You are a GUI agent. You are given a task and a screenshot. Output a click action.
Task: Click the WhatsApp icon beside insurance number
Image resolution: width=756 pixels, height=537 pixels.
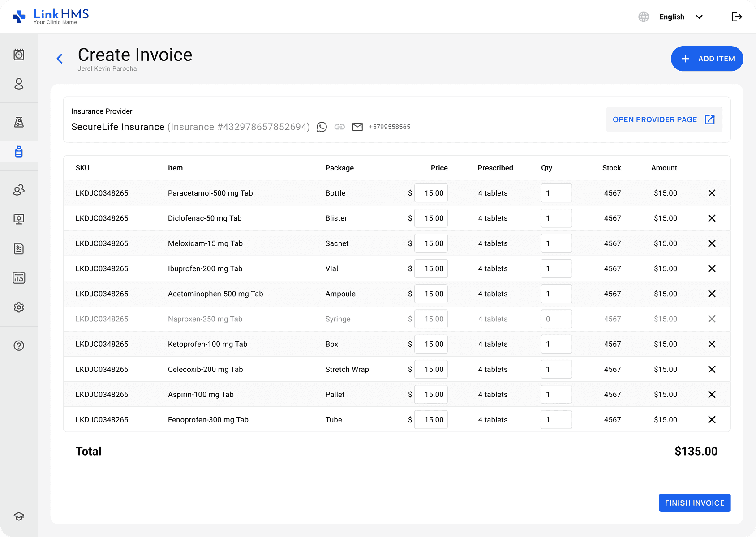coord(322,127)
